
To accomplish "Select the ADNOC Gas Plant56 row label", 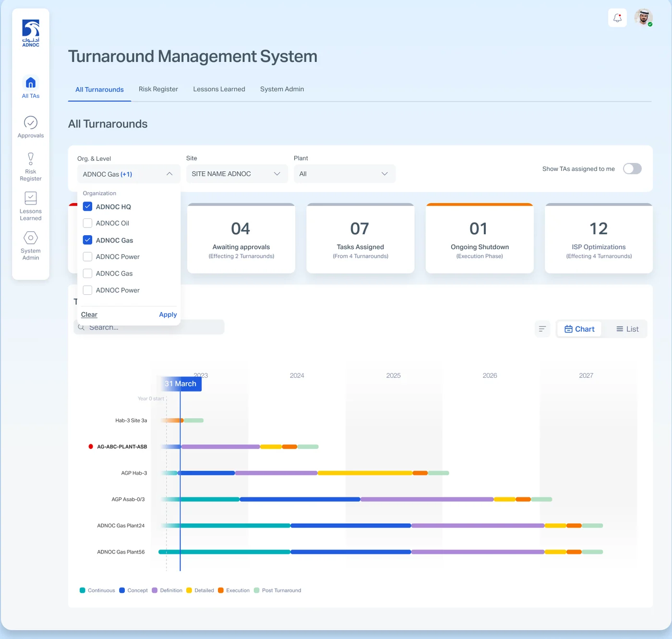I will coord(121,552).
